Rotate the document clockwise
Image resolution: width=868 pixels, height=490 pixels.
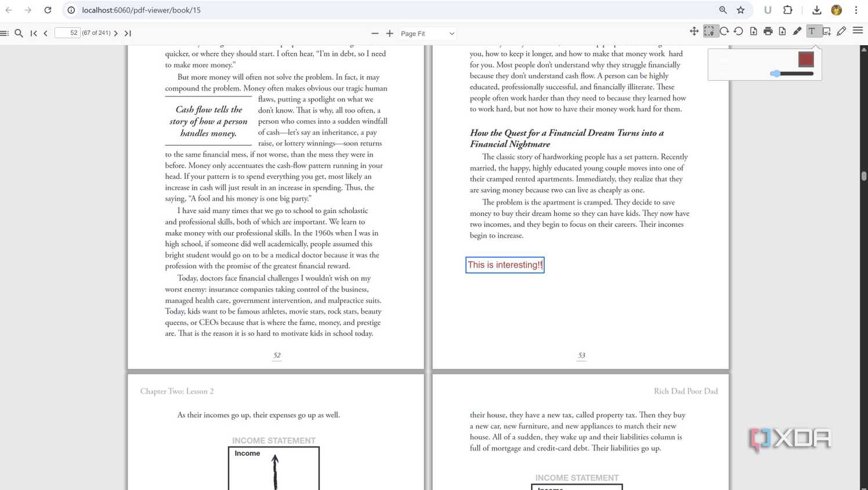724,31
